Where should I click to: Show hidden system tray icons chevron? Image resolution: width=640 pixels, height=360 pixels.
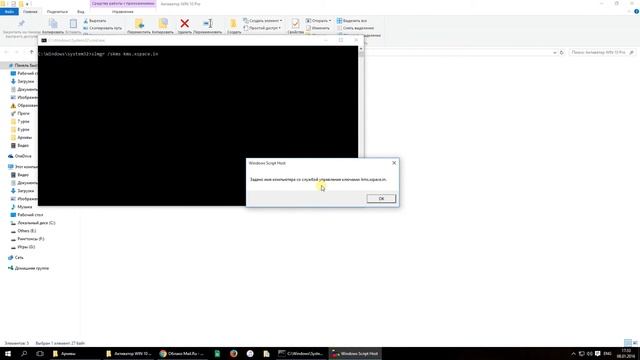coord(573,353)
